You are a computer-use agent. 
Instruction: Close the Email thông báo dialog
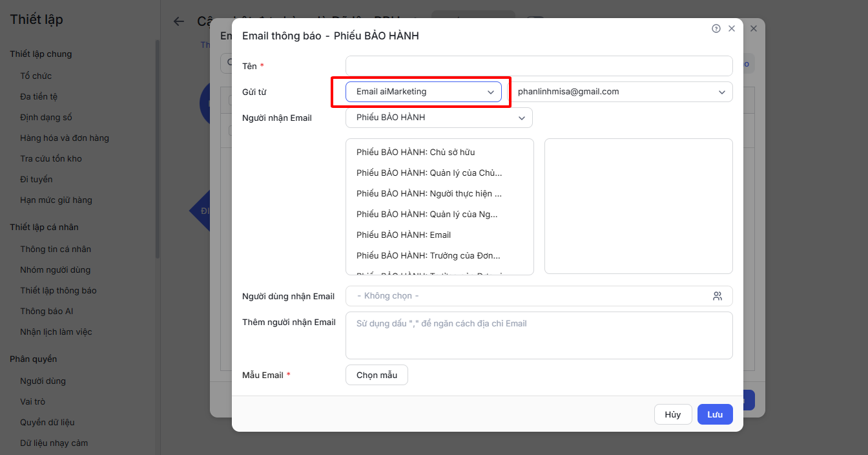[732, 28]
